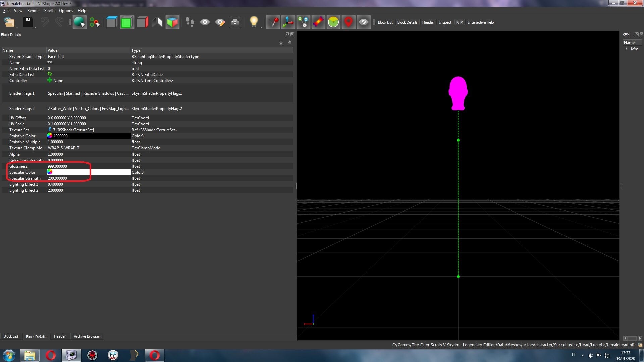Click the eye with pencil icon
Screen dimensions: 644x362
220,22
